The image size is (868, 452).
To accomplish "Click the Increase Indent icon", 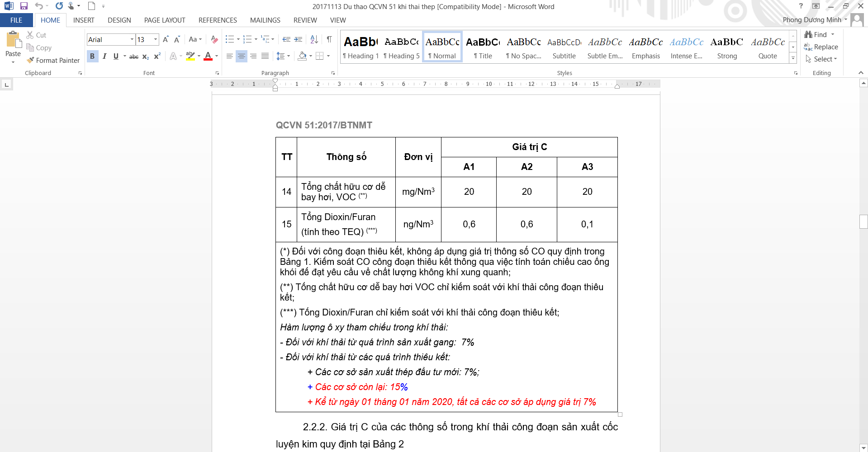I will 298,39.
